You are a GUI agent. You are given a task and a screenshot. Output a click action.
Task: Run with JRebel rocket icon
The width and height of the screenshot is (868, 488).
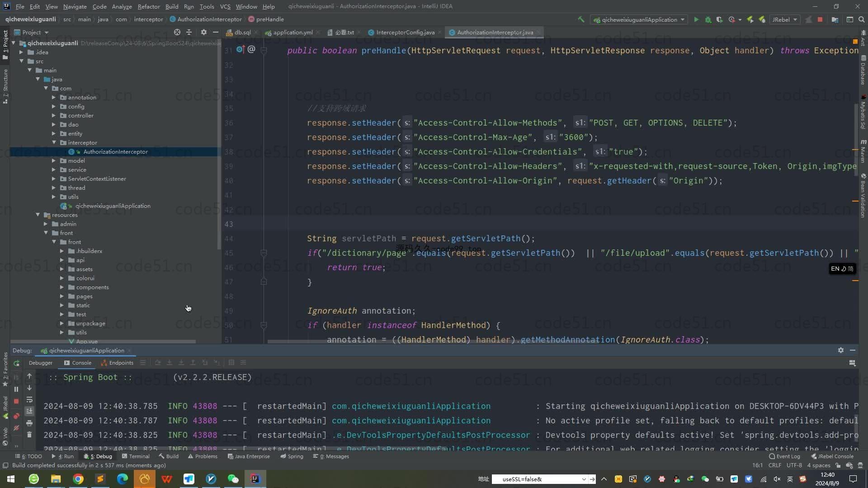[750, 19]
